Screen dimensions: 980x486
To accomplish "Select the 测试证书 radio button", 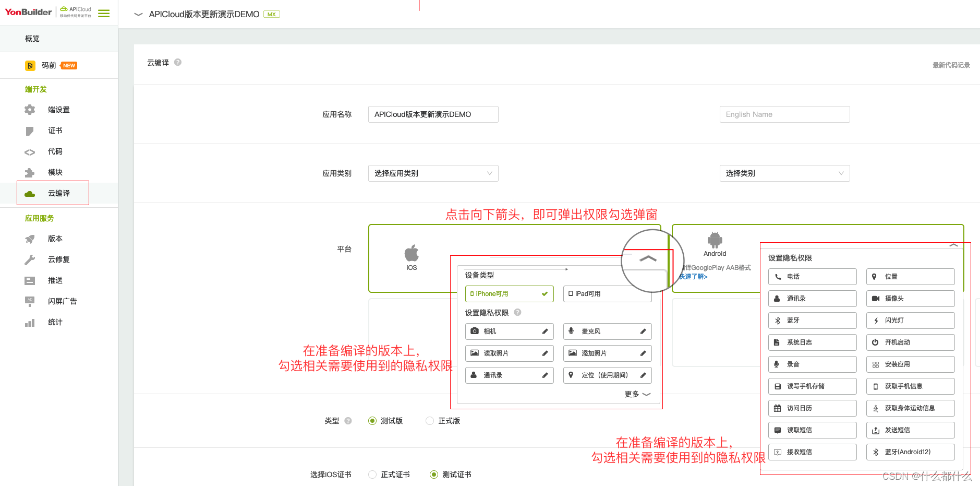I will point(434,475).
